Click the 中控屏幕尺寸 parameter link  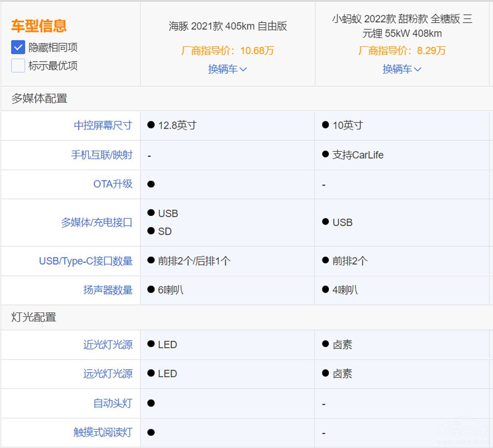103,125
